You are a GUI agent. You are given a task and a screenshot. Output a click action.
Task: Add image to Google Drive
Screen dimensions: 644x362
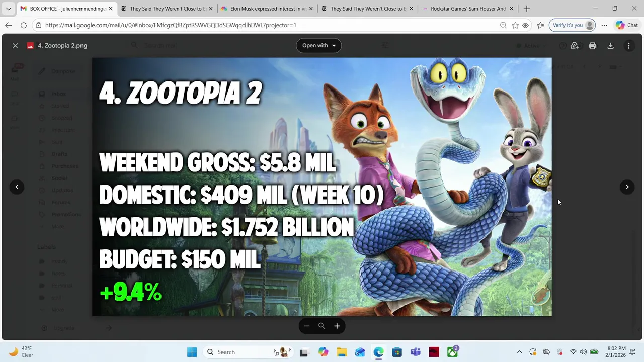pos(574,46)
